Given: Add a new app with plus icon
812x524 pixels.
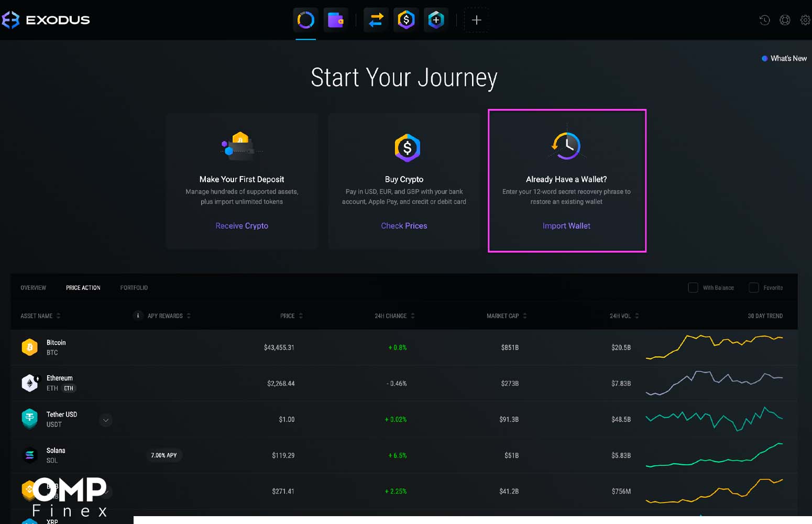Looking at the screenshot, I should click(x=476, y=20).
